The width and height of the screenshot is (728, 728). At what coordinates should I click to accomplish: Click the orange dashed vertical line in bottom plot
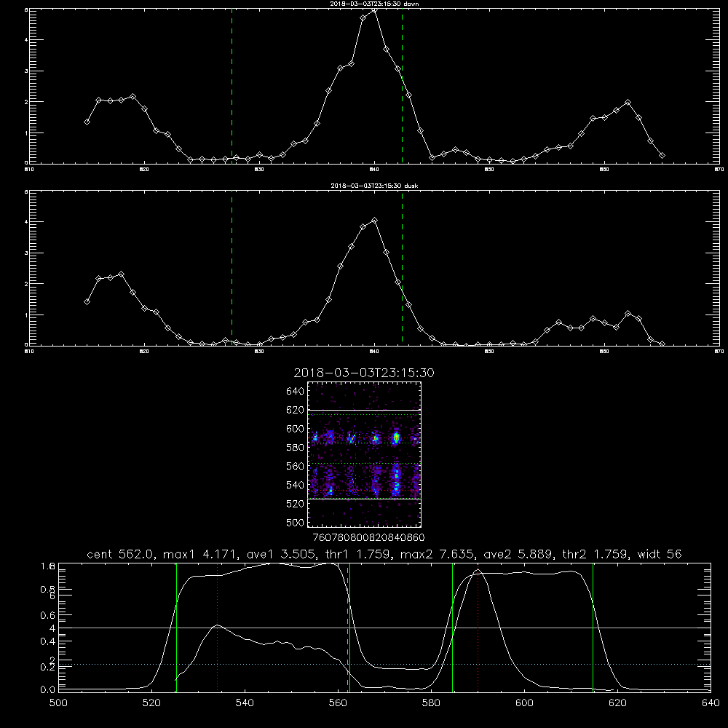pos(347,628)
